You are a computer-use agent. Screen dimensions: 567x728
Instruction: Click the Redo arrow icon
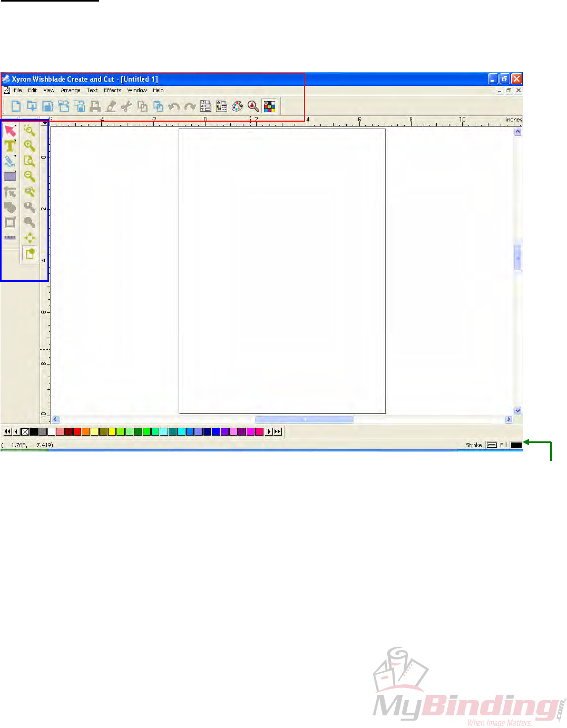[x=190, y=106]
